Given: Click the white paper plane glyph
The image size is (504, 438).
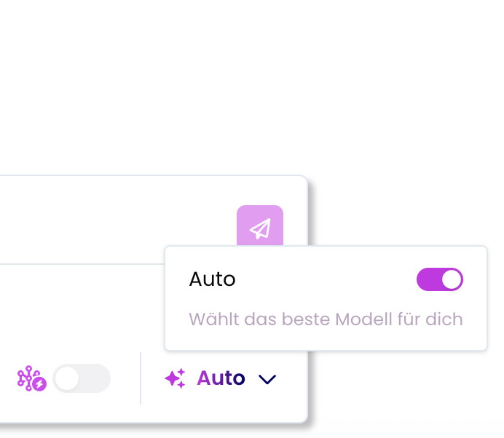Looking at the screenshot, I should tap(260, 228).
